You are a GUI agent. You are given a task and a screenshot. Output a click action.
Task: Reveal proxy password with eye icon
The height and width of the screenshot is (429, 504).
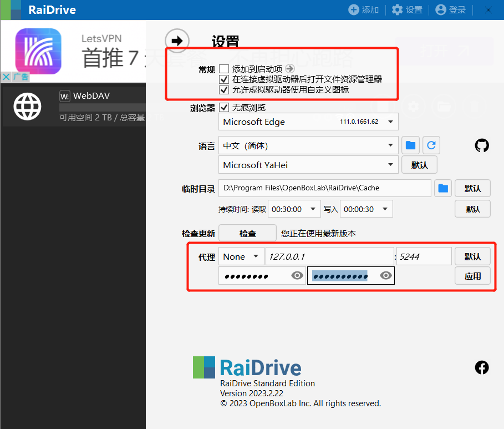(x=386, y=275)
